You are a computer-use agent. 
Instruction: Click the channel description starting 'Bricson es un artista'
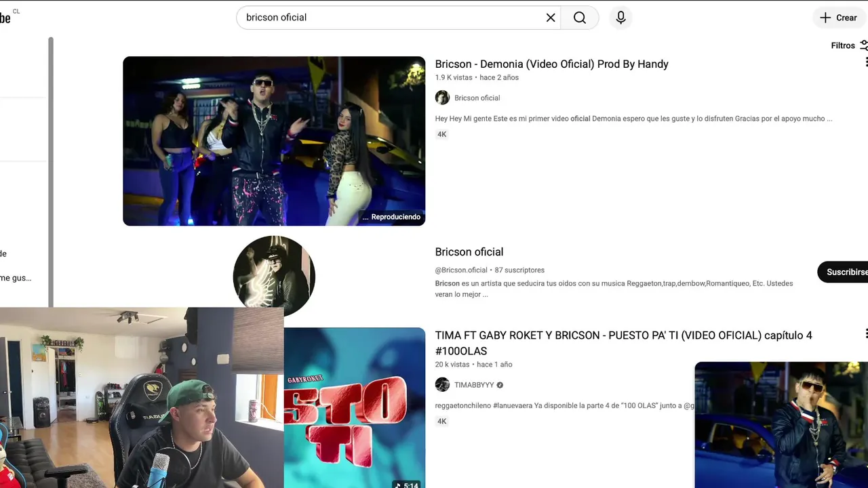coord(614,289)
